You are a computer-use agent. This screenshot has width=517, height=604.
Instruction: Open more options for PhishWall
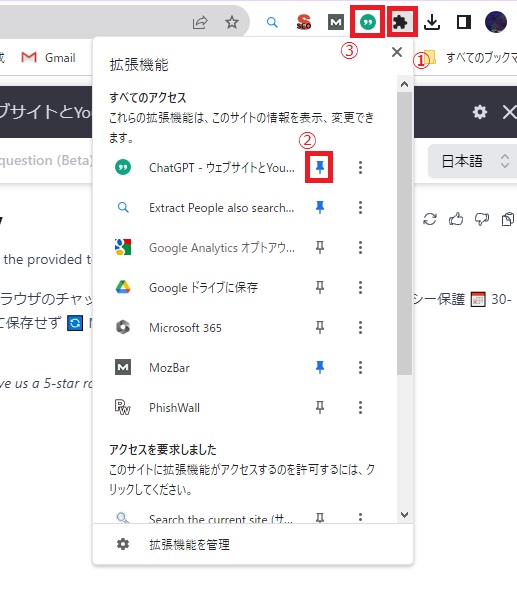click(x=360, y=408)
